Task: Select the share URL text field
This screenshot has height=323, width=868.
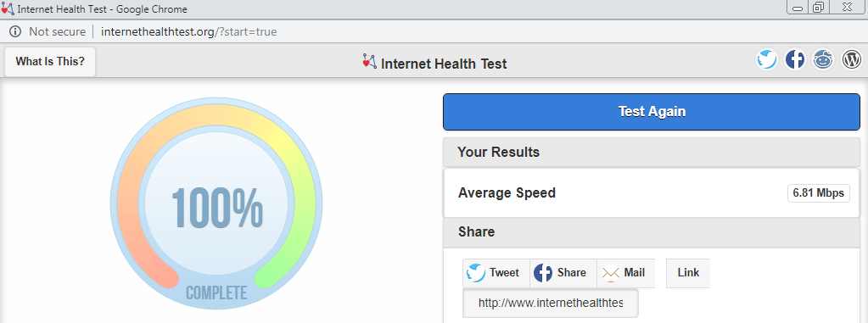Action: tap(551, 304)
